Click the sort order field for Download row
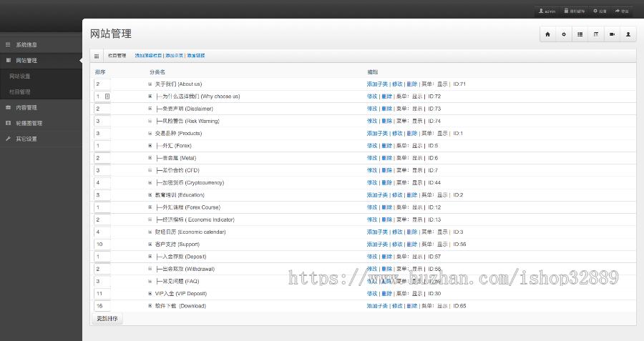The image size is (644, 341). 102,306
